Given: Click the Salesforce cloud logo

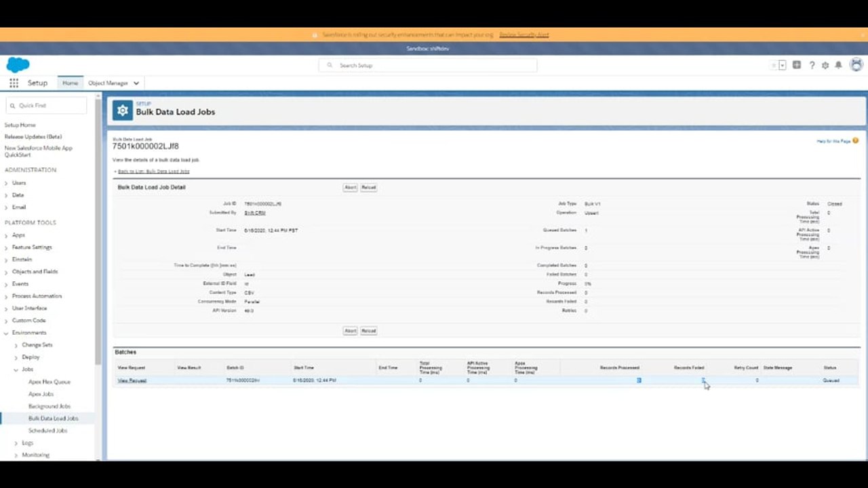Looking at the screenshot, I should (18, 65).
